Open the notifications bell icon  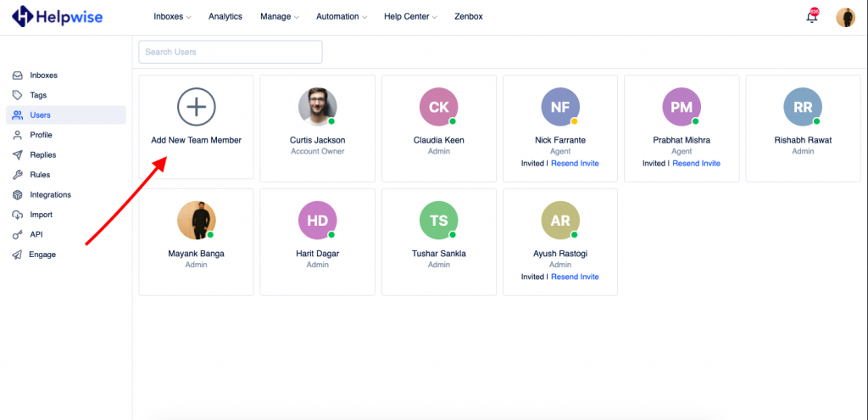click(811, 17)
